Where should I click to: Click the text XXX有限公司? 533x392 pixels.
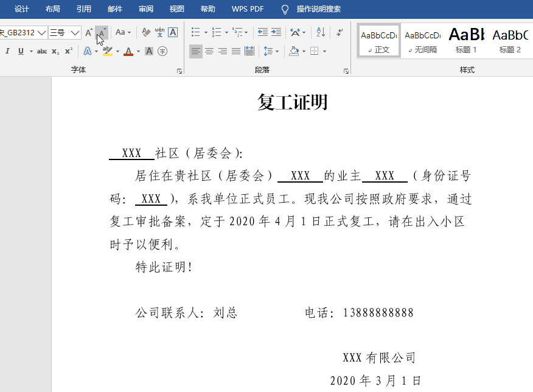click(379, 358)
